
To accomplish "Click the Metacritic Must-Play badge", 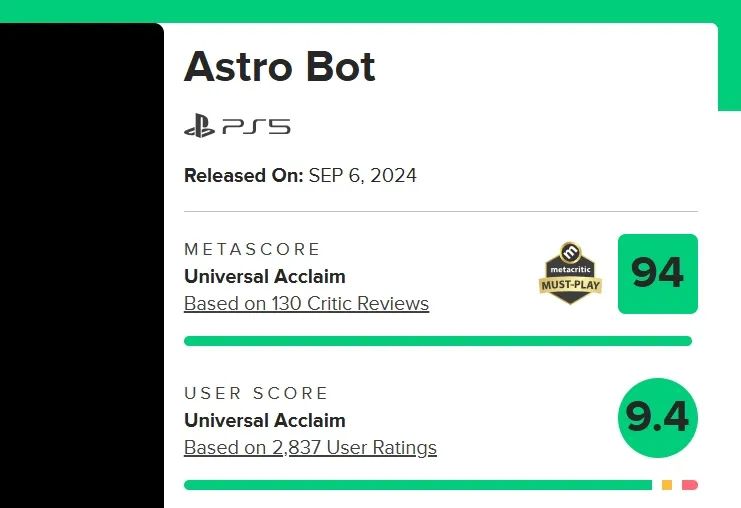I will (571, 274).
